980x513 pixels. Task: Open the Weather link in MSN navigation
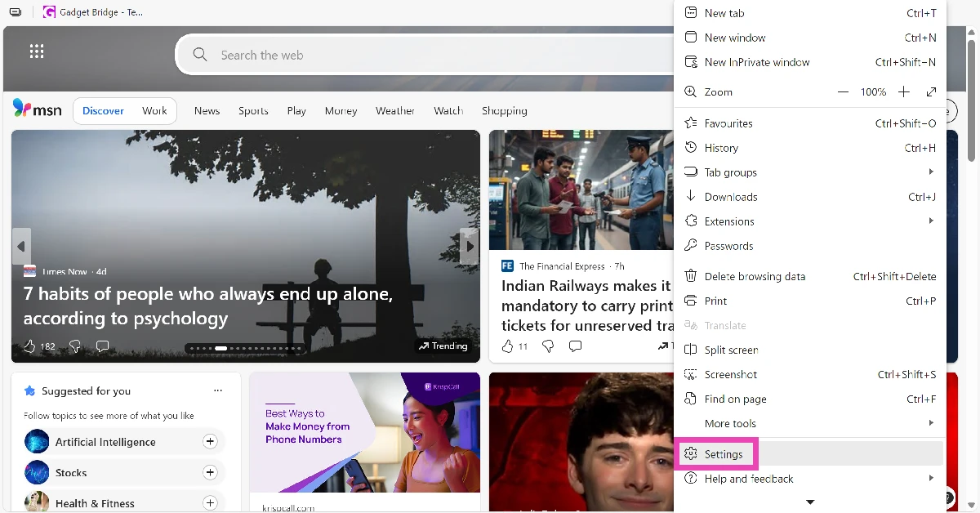(395, 111)
